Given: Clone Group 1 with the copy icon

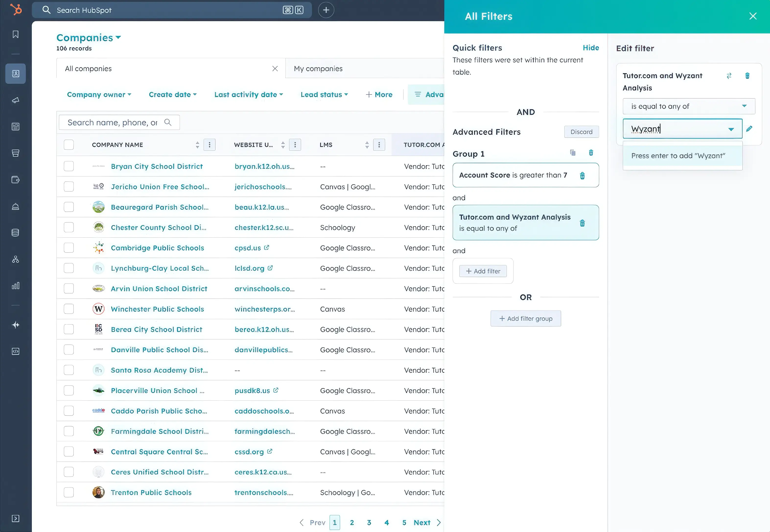Looking at the screenshot, I should [573, 153].
